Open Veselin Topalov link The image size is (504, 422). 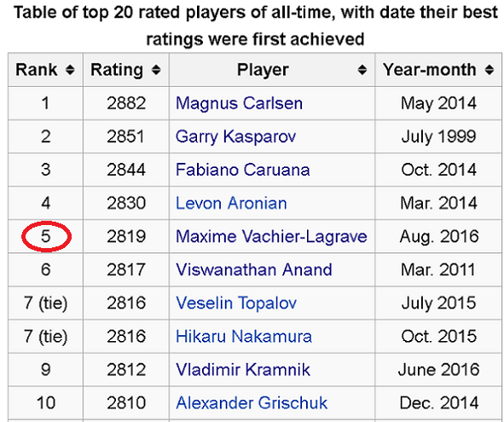click(x=236, y=303)
